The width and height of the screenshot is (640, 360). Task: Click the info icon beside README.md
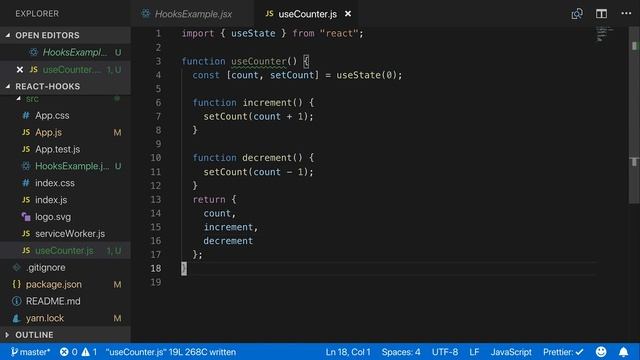coord(16,301)
